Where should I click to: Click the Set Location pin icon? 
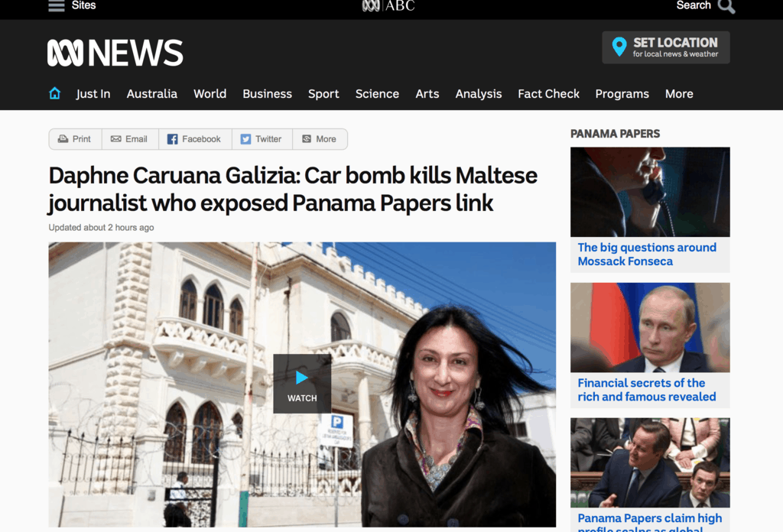coord(619,47)
